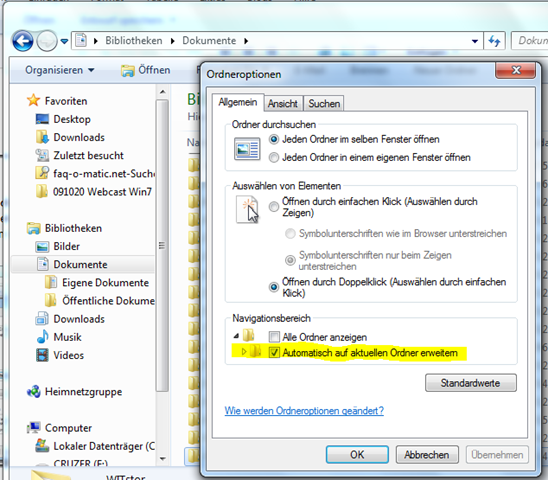The height and width of the screenshot is (480, 548).
Task: Open Favoriten star in navigation pane
Action: pyautogui.click(x=33, y=101)
